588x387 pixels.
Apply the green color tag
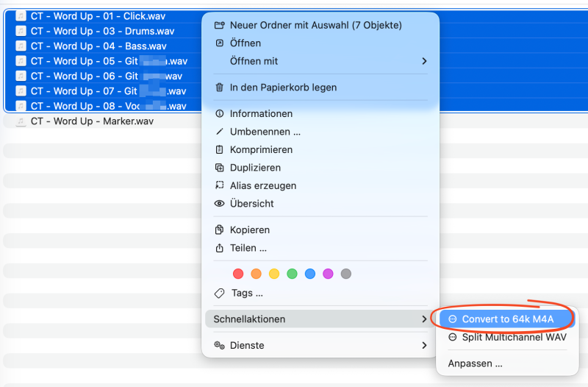(292, 274)
